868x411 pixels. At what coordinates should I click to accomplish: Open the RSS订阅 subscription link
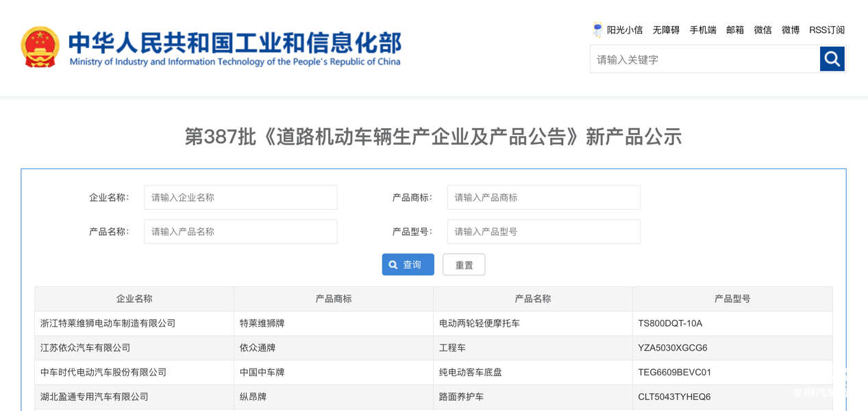pyautogui.click(x=827, y=29)
